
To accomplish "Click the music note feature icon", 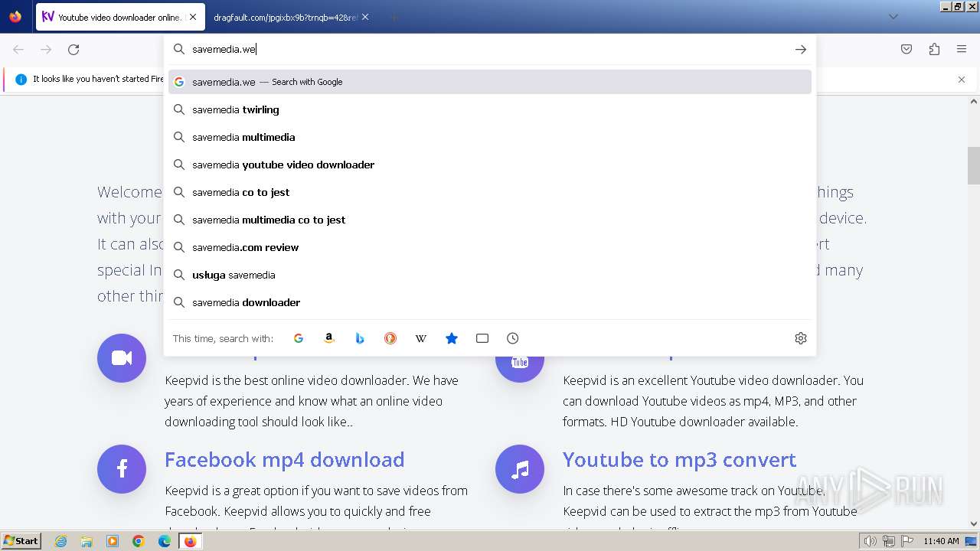I will tap(520, 469).
